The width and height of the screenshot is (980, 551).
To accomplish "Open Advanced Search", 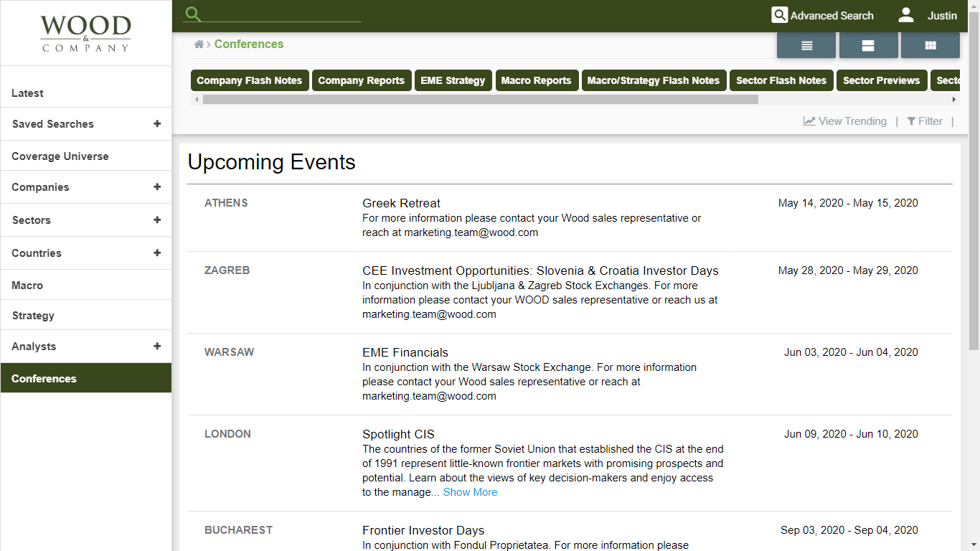I will [823, 15].
